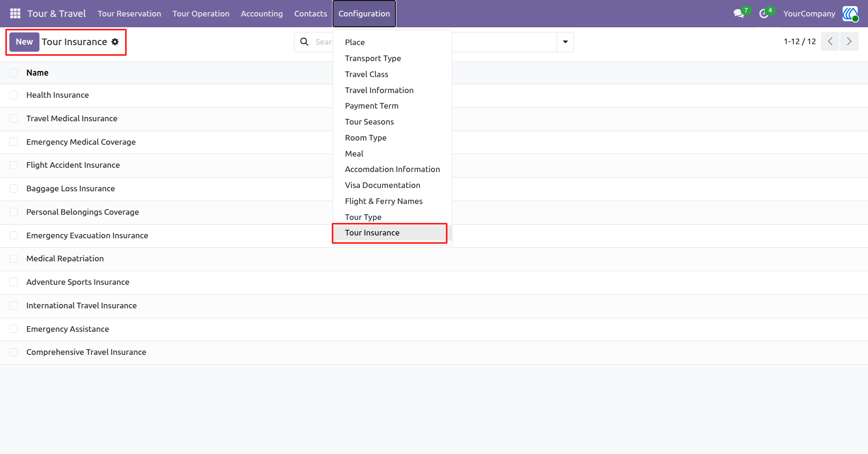Click the YourCompany company switcher
Viewport: 868px width, 454px height.
click(x=809, y=14)
